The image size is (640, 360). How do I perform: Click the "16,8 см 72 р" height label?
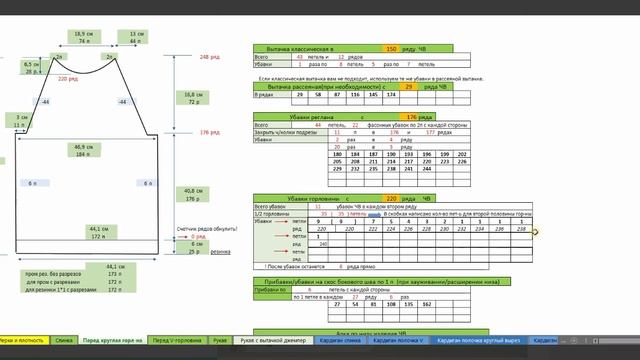[193, 98]
